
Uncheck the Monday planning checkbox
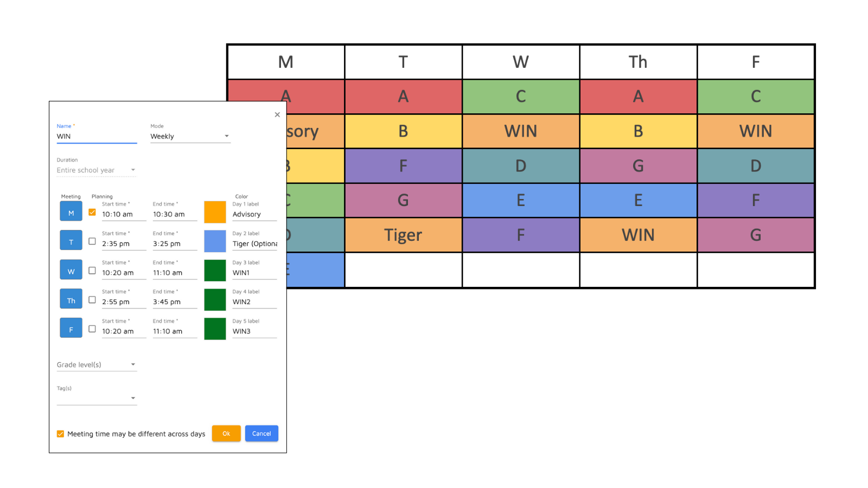coord(92,213)
